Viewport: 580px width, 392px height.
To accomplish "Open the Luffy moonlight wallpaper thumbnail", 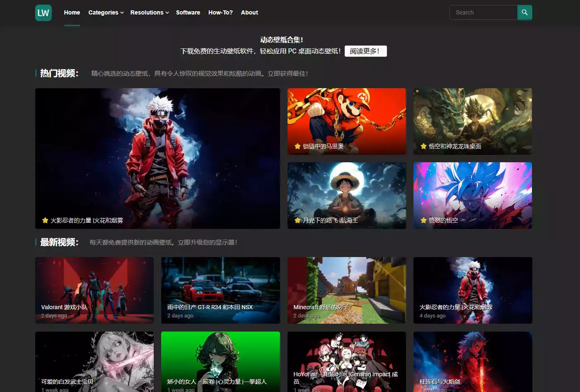I will pos(347,195).
